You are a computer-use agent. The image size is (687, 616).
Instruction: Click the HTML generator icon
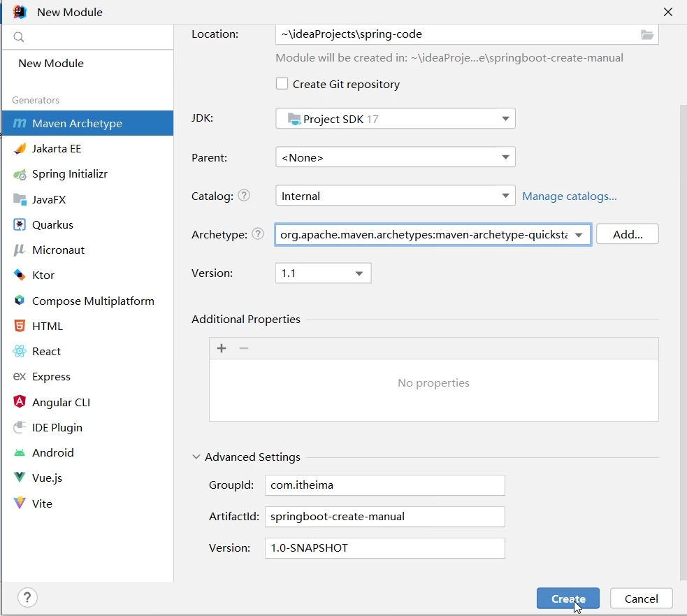[20, 326]
